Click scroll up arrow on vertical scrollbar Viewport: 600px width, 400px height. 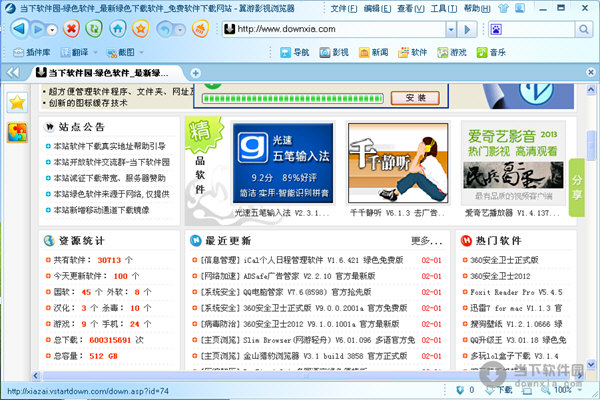click(591, 90)
